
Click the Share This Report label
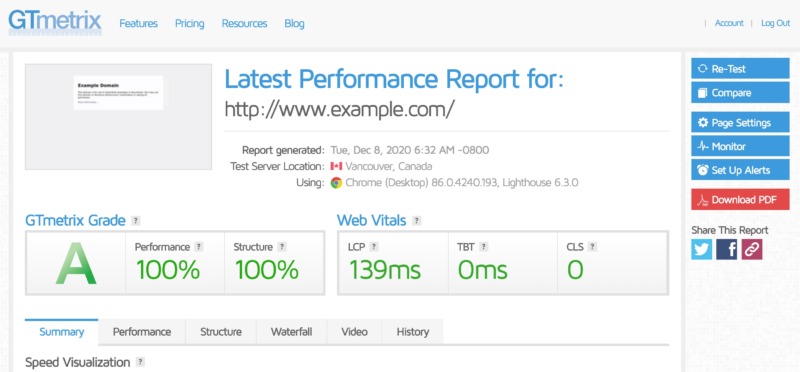pos(730,230)
